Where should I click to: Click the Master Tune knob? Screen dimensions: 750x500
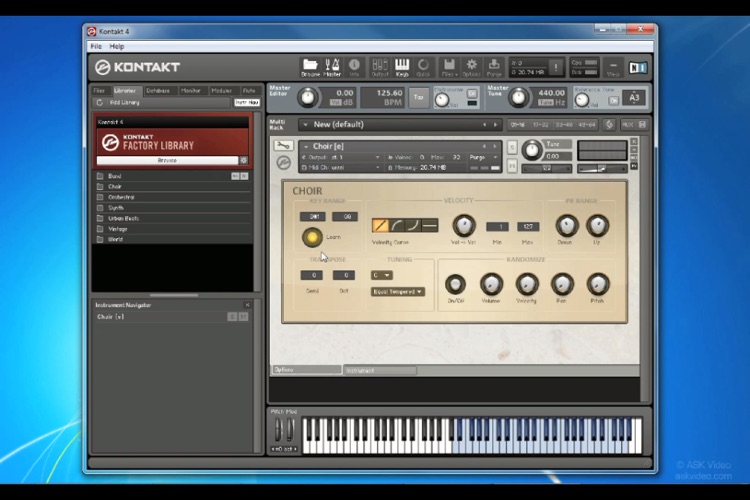518,97
